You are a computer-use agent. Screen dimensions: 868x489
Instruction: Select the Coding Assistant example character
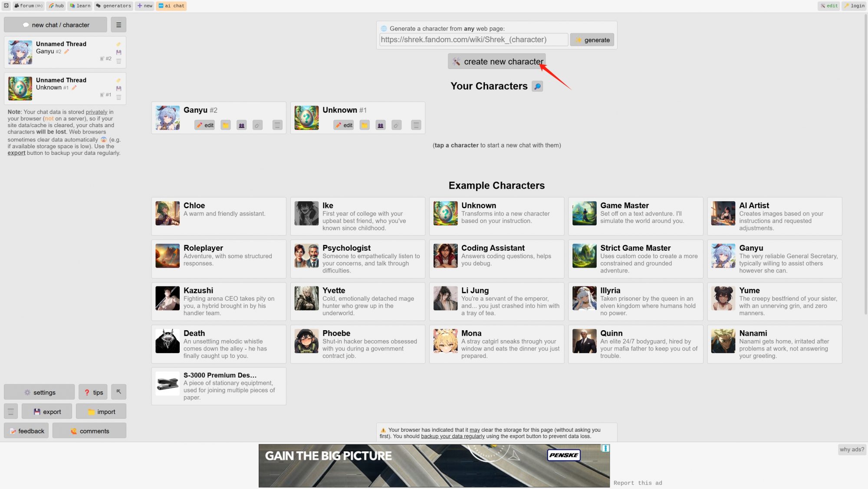click(x=496, y=259)
